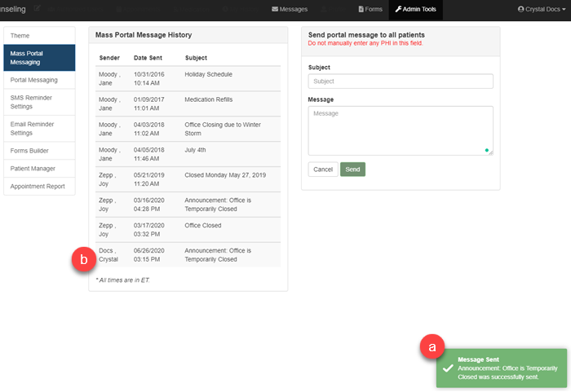The image size is (571, 392).
Task: Click the user avatar icon beside Crystal Docs
Action: 520,9
